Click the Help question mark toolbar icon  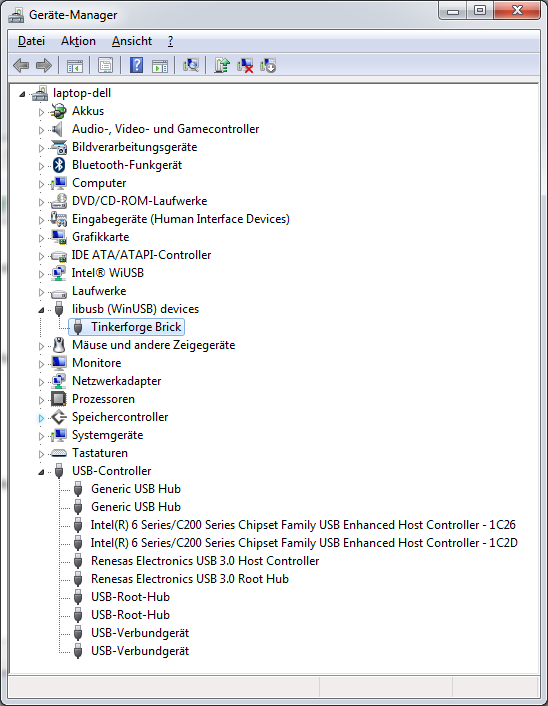point(136,66)
